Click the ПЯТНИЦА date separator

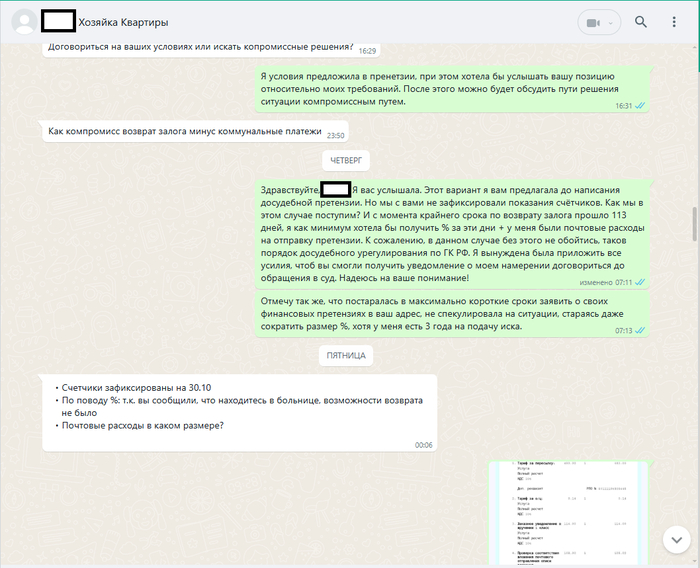pyautogui.click(x=348, y=355)
